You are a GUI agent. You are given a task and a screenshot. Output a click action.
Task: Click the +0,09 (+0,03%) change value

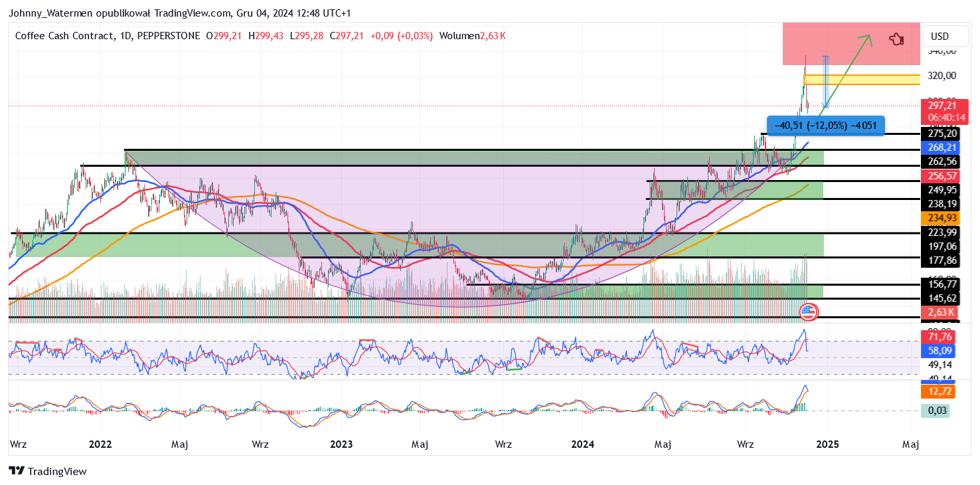tap(401, 36)
